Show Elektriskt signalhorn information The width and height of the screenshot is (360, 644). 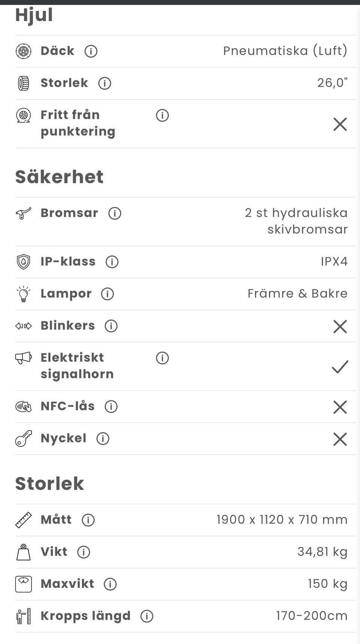[162, 358]
